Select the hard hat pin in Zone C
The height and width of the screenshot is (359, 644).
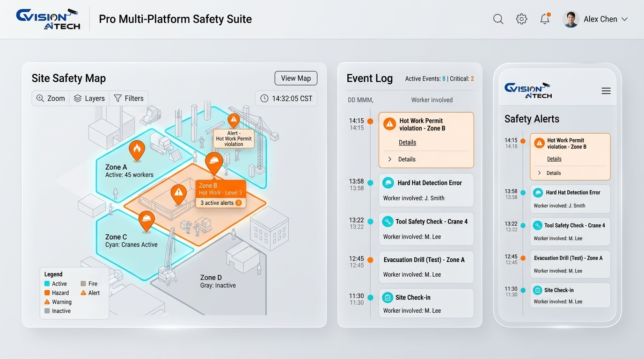(146, 221)
